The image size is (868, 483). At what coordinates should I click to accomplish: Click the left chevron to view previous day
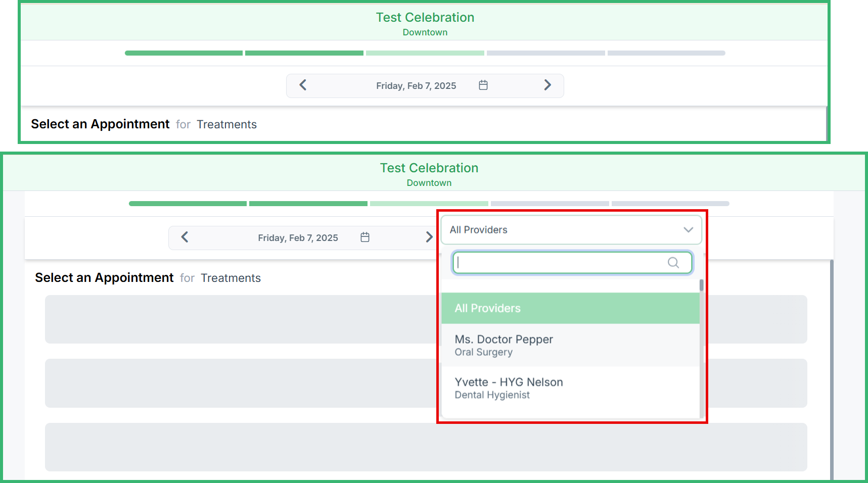click(x=302, y=85)
